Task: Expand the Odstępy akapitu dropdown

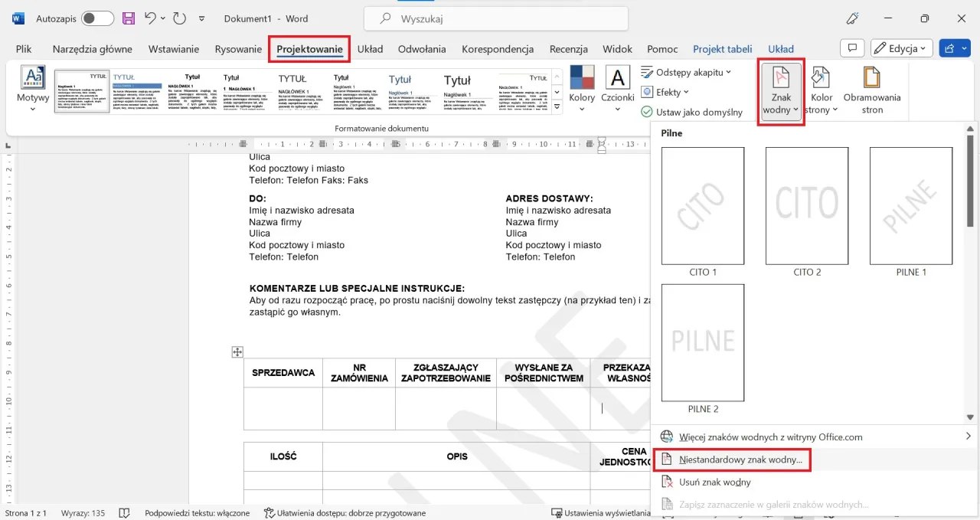Action: (686, 72)
